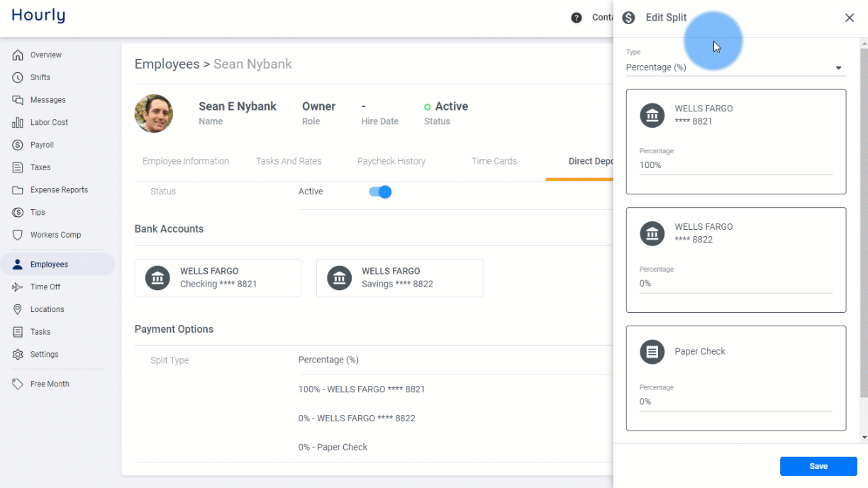The width and height of the screenshot is (868, 488).
Task: Close the Edit Split panel
Action: click(x=850, y=18)
